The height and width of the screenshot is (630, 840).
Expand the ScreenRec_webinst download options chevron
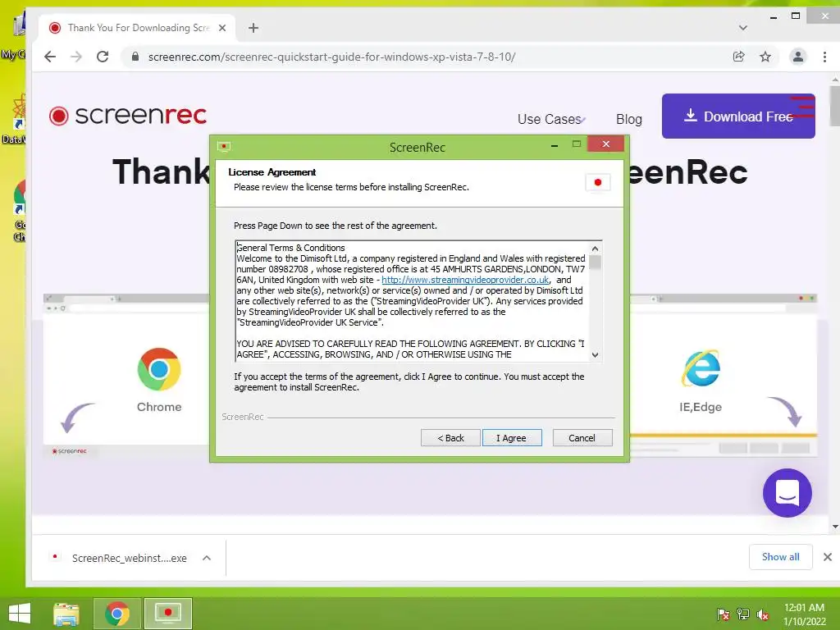[x=206, y=558]
